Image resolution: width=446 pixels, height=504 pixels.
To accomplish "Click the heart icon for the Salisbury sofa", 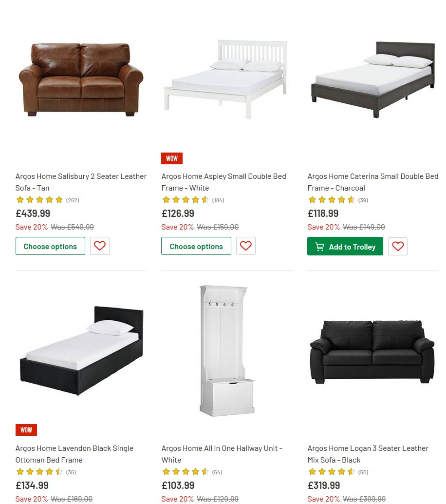I will 99,246.
